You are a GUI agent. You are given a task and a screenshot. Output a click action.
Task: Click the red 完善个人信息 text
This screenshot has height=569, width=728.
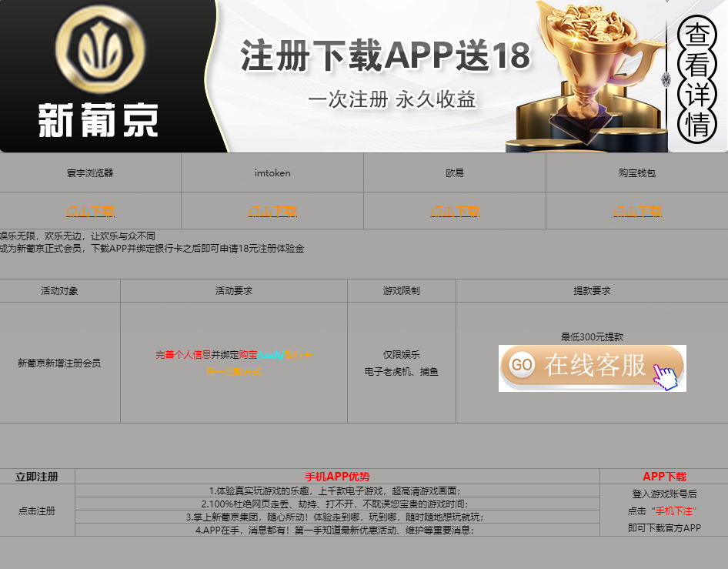pos(183,355)
